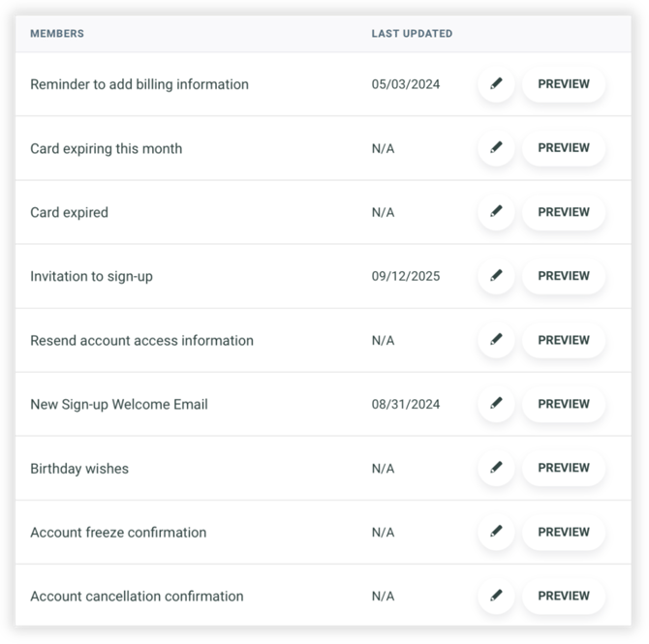Preview Account cancellation confirmation email
This screenshot has height=644, width=649.
(564, 596)
